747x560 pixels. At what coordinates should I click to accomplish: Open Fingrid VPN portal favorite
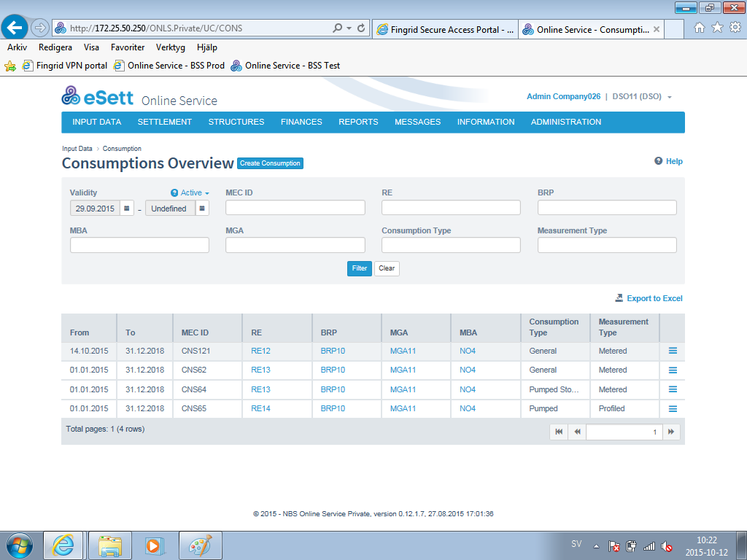click(65, 66)
